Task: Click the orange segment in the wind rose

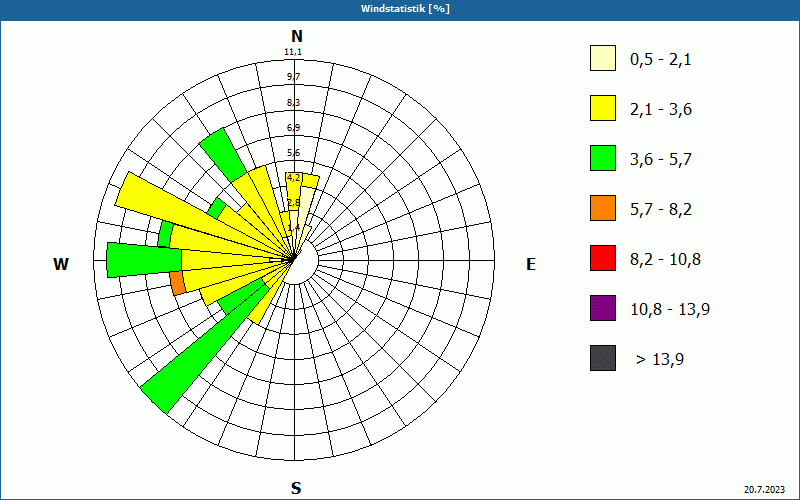Action: pos(178,283)
